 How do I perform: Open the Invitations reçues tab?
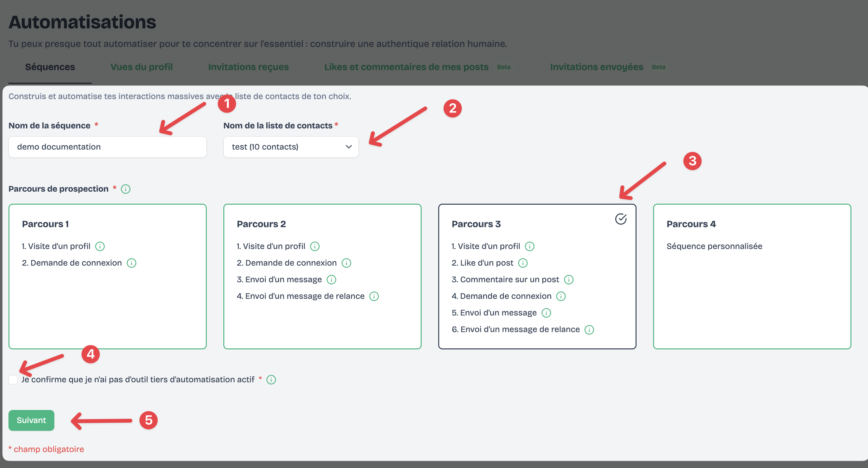coord(248,67)
